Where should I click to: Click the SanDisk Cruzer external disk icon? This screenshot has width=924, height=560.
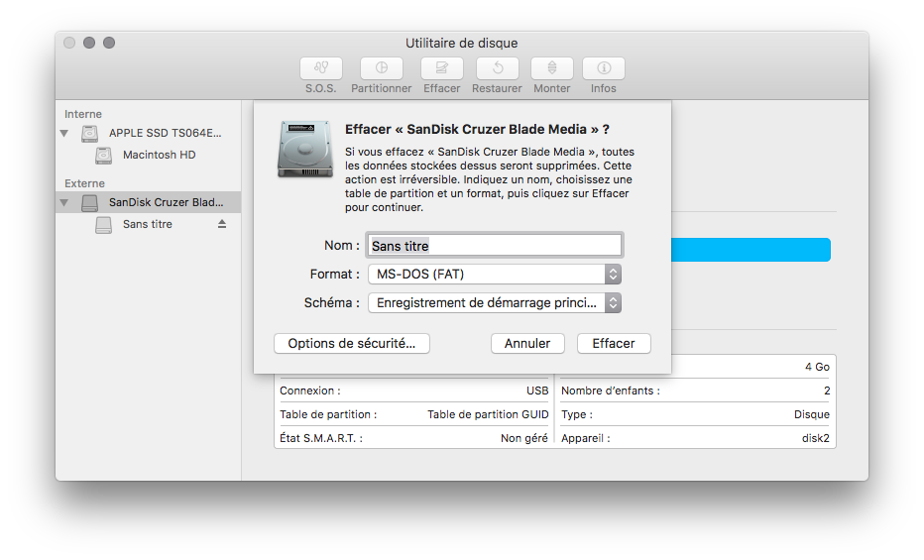tap(89, 202)
